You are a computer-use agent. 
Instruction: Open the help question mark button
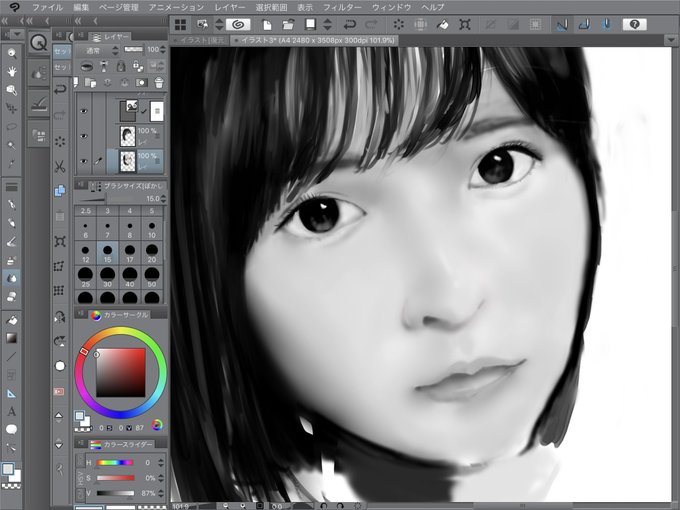pyautogui.click(x=634, y=24)
